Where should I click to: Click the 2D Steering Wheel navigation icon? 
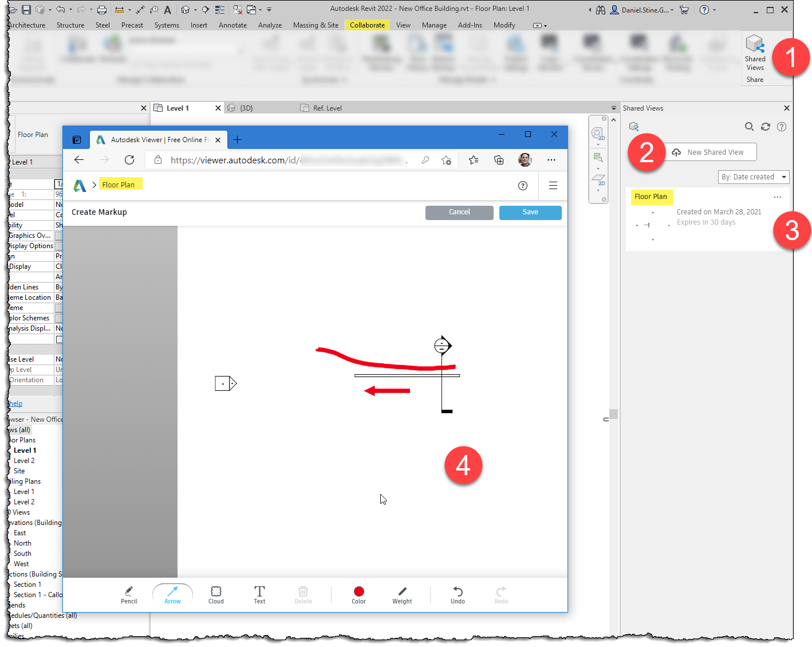(598, 134)
